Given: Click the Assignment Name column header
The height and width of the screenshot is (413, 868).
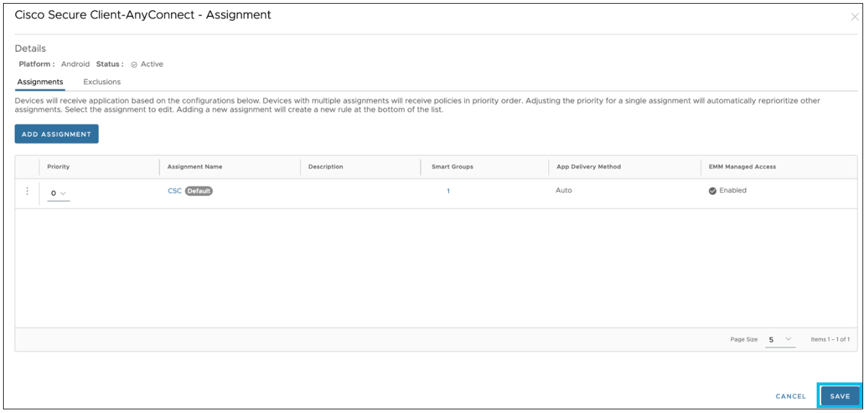Looking at the screenshot, I should point(195,167).
